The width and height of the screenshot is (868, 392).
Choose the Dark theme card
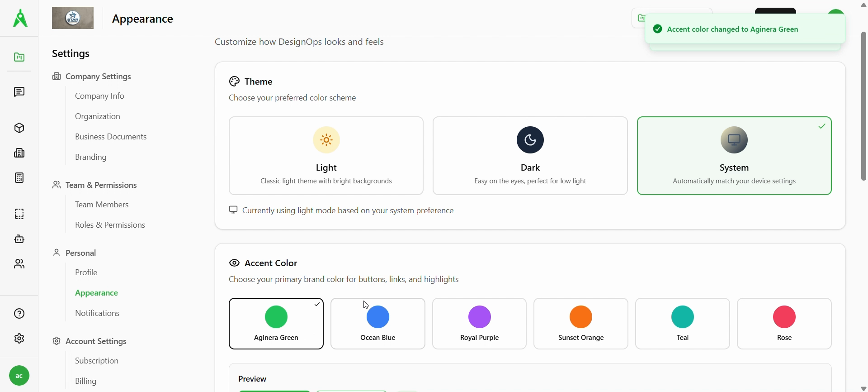pyautogui.click(x=530, y=156)
